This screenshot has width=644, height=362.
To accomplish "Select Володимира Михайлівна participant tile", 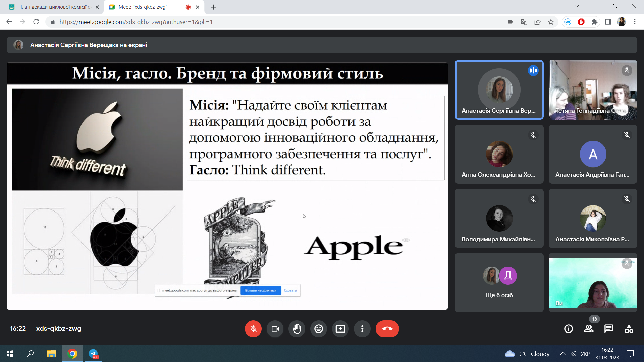I will 499,219.
